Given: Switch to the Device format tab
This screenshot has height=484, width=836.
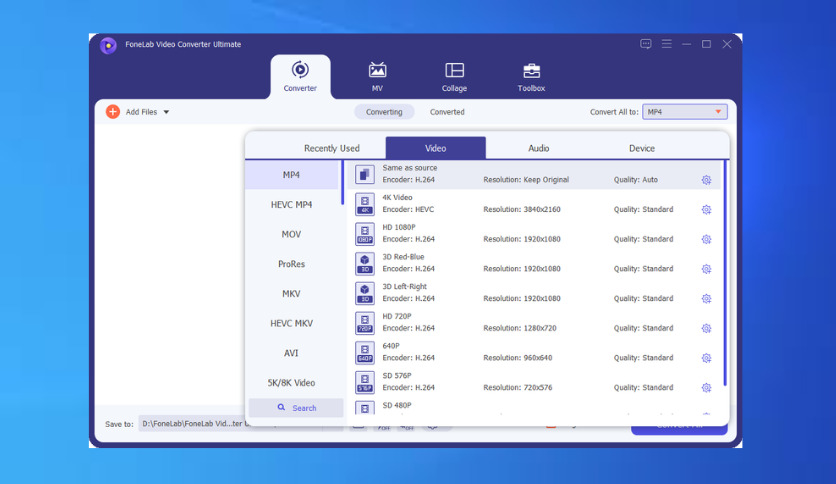Looking at the screenshot, I should coord(641,148).
